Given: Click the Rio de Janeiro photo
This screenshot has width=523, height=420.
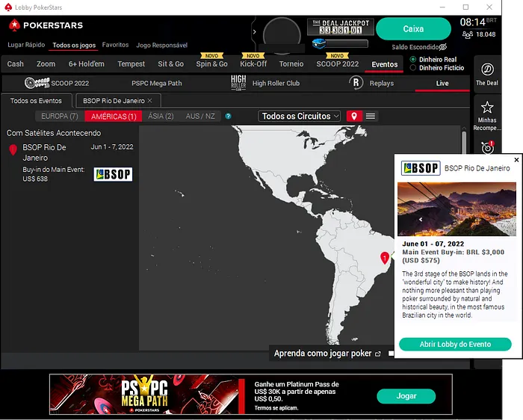Looking at the screenshot, I should [x=457, y=209].
